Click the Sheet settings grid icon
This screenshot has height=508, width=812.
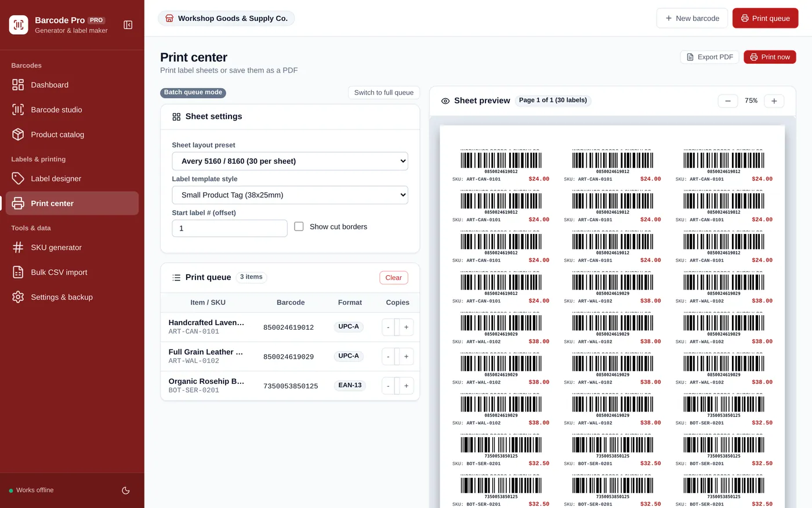pyautogui.click(x=176, y=117)
